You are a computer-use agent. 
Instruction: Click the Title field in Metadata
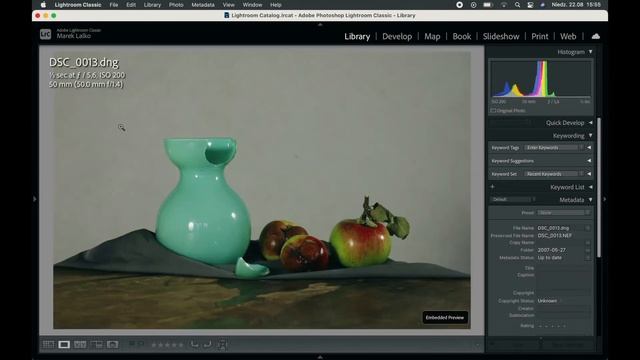click(563, 268)
